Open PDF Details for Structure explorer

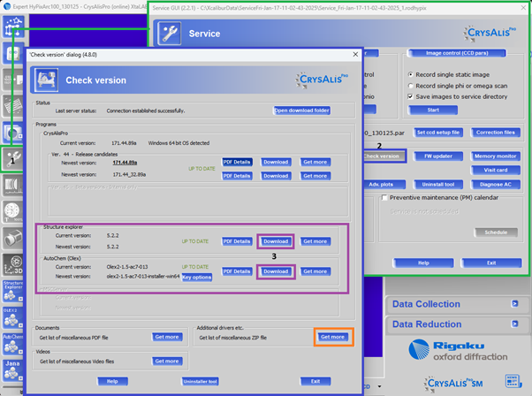(237, 241)
